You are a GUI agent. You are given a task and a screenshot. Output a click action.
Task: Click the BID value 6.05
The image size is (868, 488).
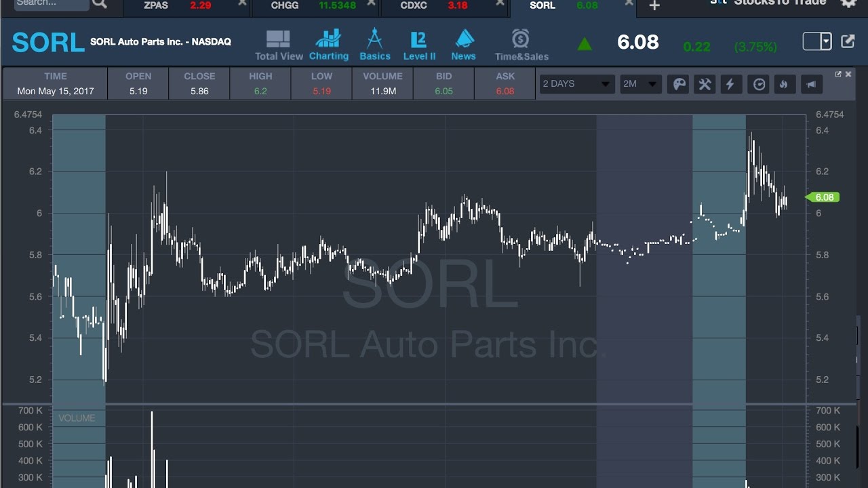point(444,91)
